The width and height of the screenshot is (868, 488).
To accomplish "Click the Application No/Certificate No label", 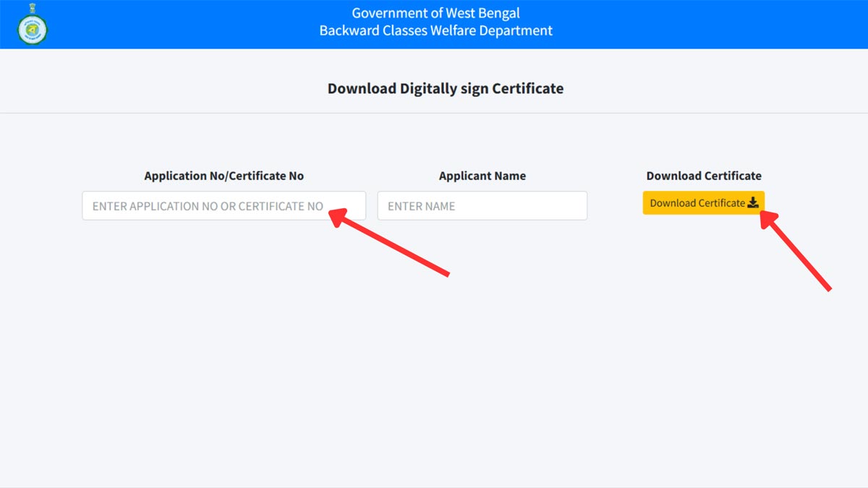I will [224, 176].
